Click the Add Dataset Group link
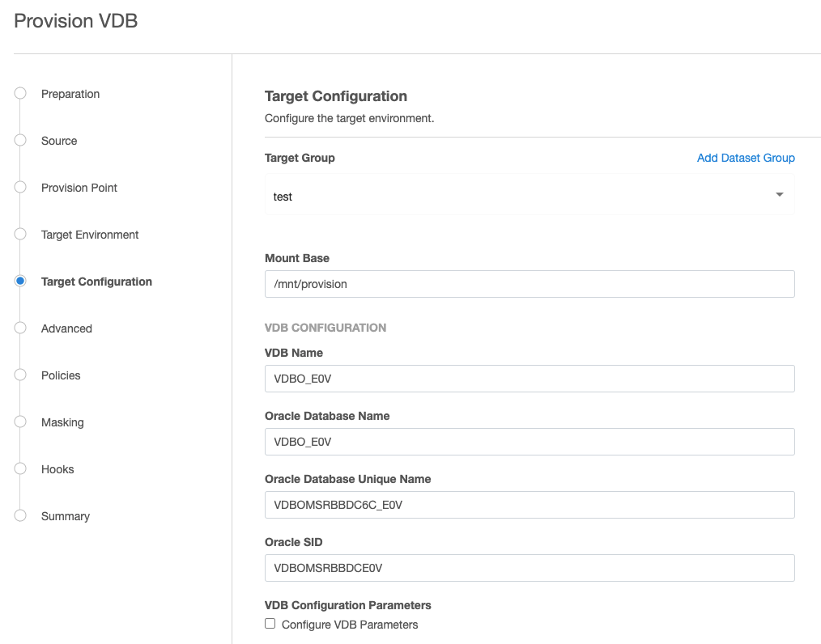 (745, 158)
